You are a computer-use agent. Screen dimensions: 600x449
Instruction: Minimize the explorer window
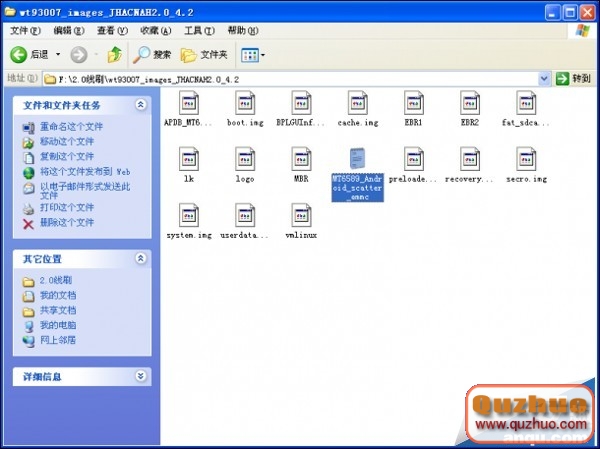552,13
